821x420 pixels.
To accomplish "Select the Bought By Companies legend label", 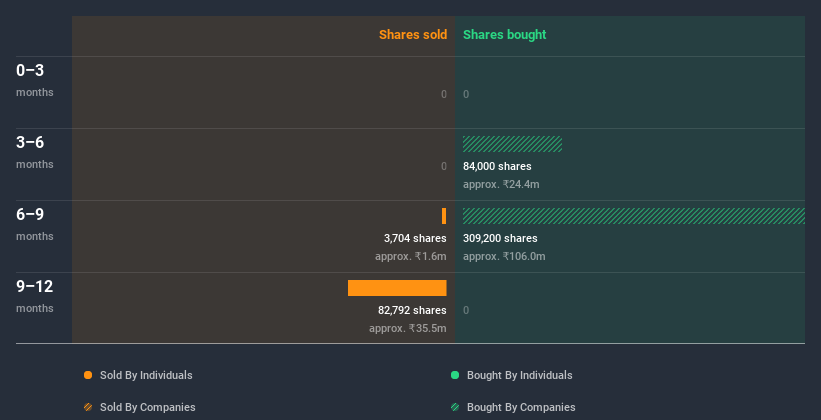I will coord(521,407).
